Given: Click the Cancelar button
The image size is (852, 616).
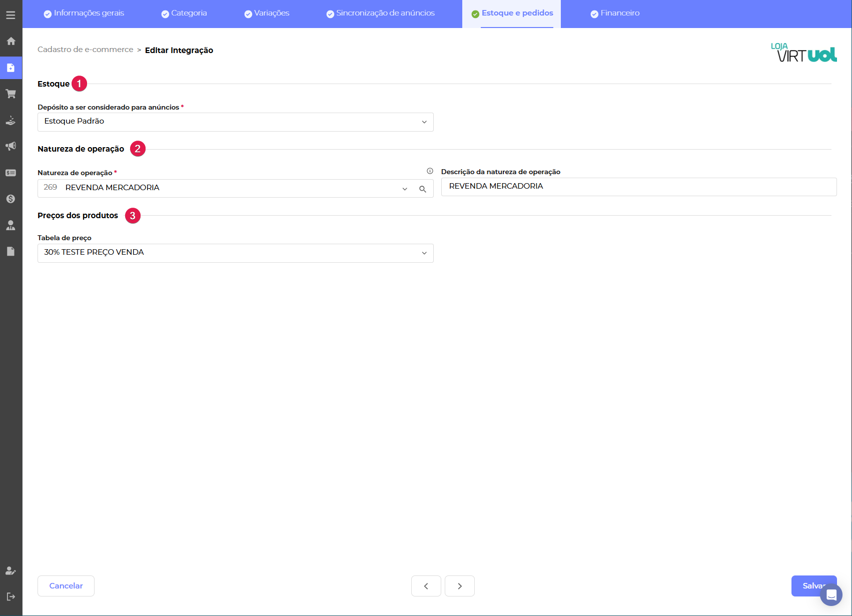Looking at the screenshot, I should coord(66,586).
